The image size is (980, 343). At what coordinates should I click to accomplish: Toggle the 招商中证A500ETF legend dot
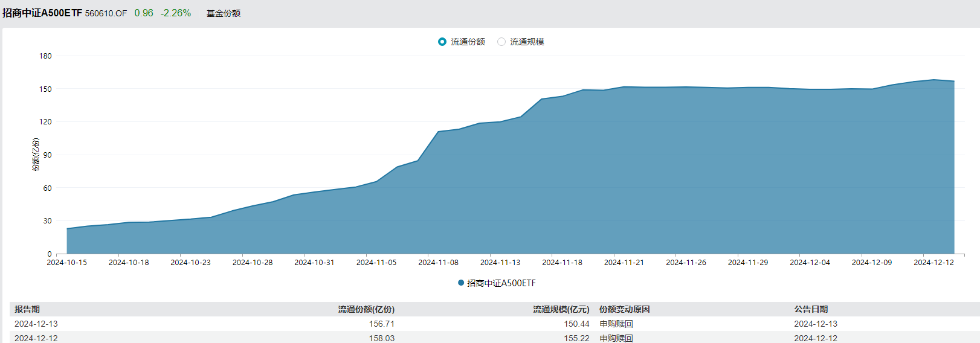pos(461,283)
